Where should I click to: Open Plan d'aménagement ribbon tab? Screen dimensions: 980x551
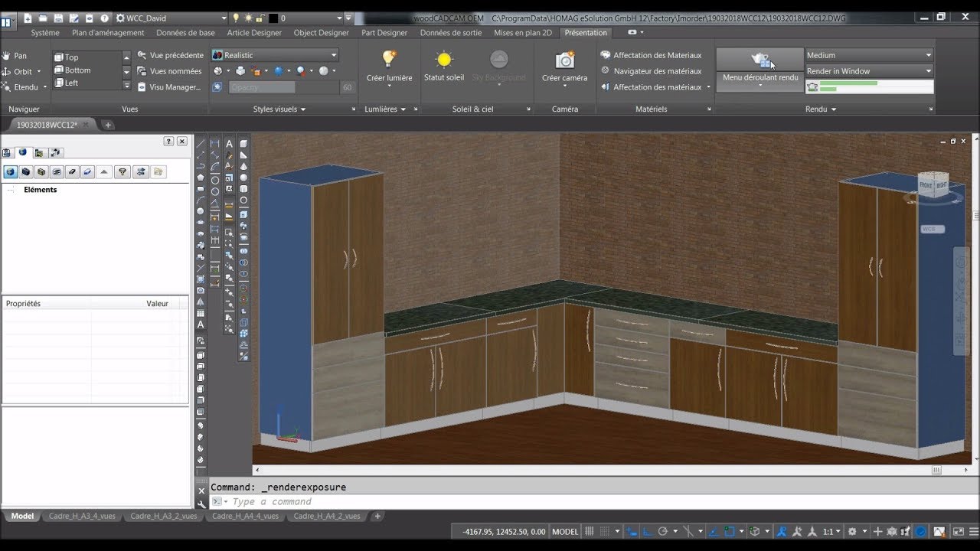108,33
